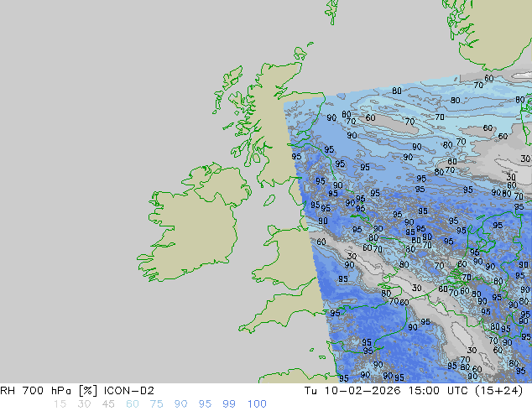Click the legend value 60 in the color scale

coord(133,404)
